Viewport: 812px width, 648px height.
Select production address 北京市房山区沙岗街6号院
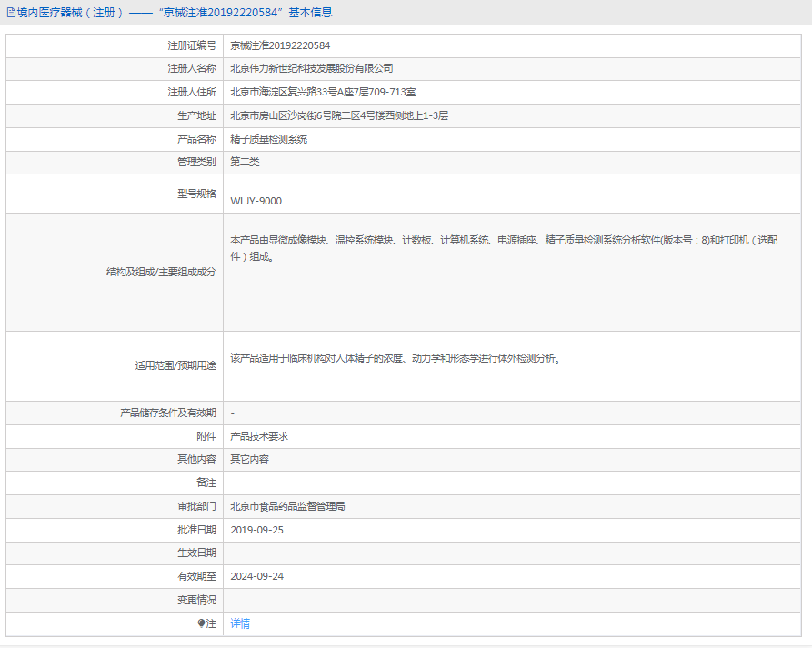click(339, 115)
